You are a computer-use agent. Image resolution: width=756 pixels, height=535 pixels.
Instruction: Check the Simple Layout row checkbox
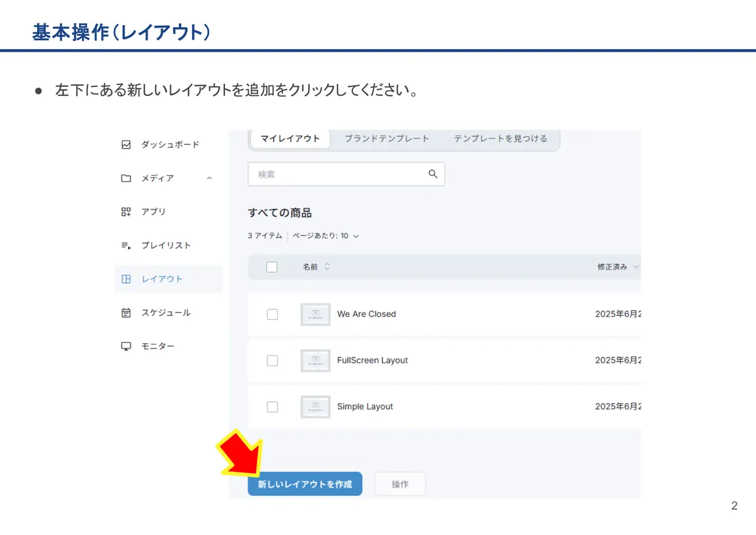[x=272, y=407]
